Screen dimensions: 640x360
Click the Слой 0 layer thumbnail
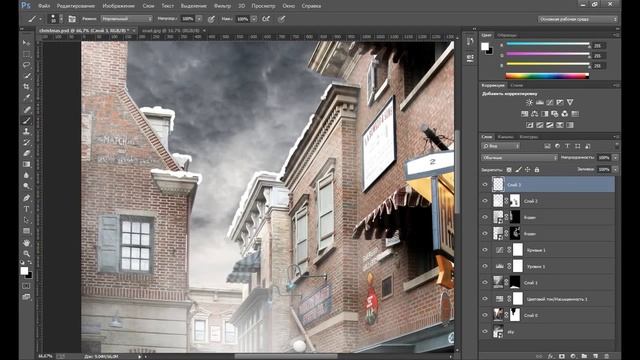point(498,315)
